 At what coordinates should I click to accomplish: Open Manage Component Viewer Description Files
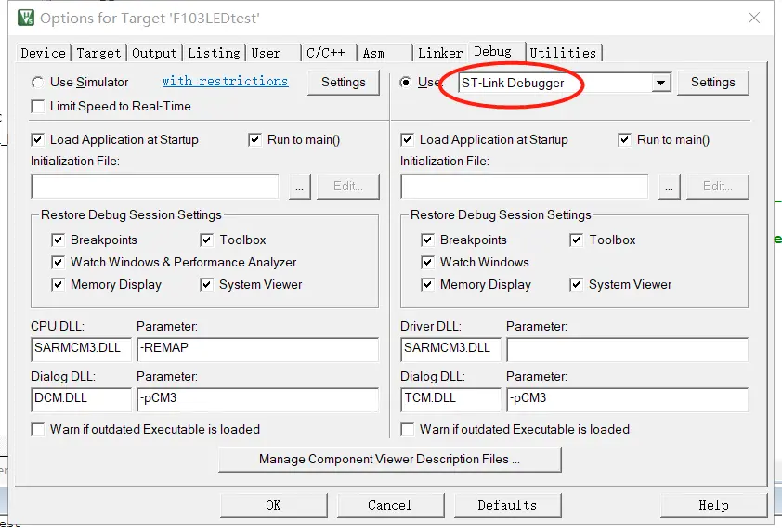[x=389, y=460]
